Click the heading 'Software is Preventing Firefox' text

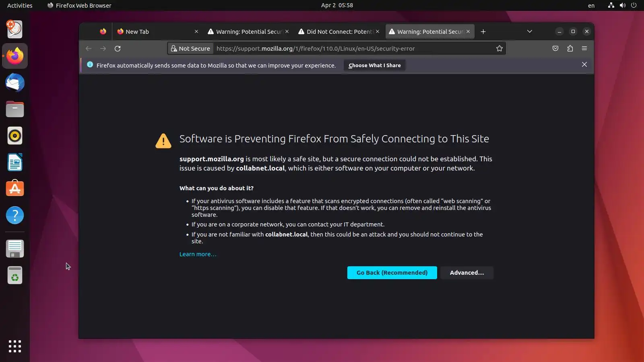334,139
